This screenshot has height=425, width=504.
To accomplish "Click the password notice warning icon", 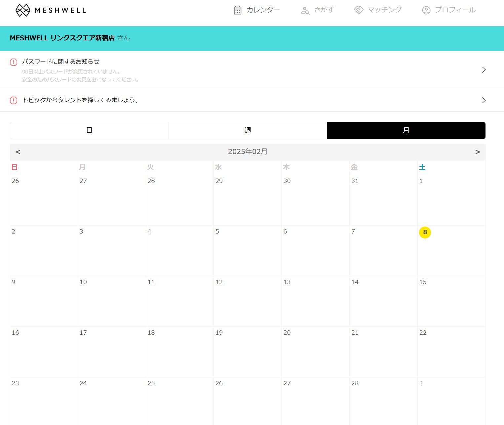I will click(x=14, y=62).
